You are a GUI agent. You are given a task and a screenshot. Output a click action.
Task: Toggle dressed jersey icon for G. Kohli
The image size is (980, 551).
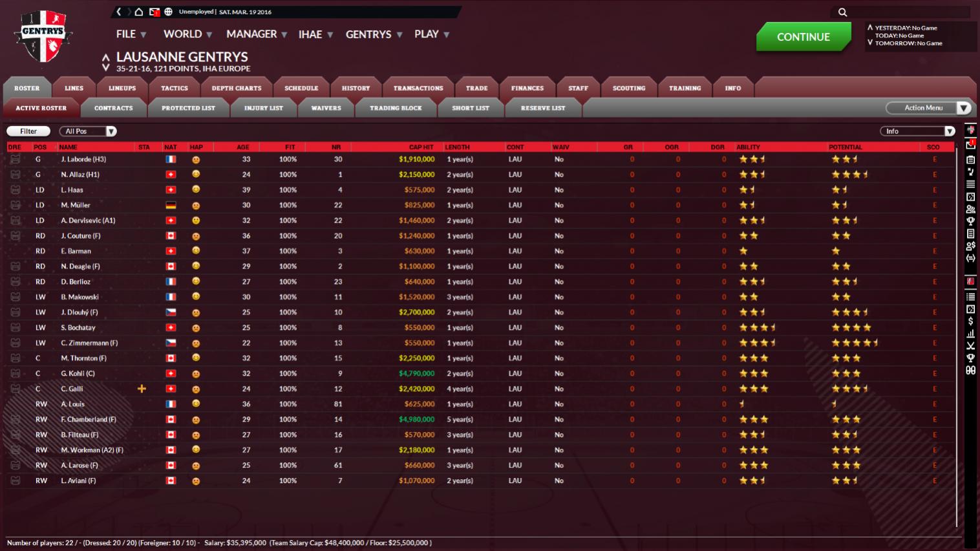click(16, 374)
